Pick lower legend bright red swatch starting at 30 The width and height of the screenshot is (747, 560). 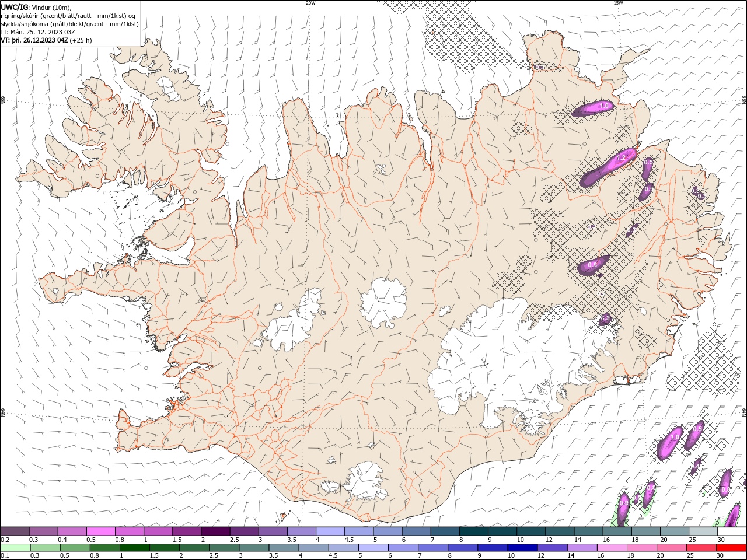(x=732, y=548)
